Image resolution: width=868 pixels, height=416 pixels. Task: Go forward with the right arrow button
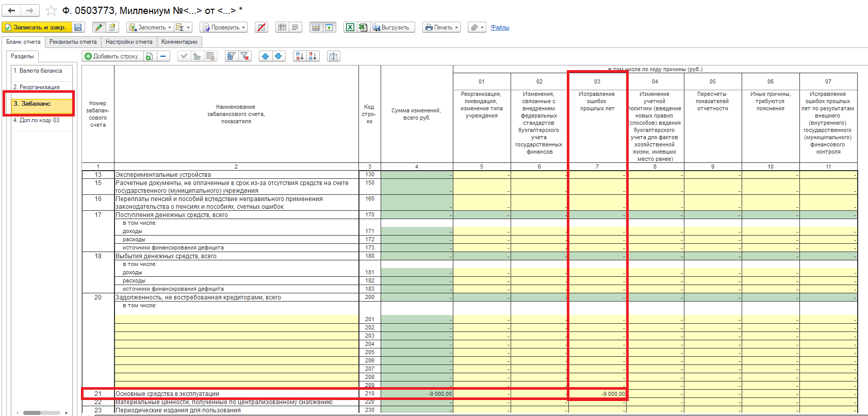pyautogui.click(x=30, y=10)
